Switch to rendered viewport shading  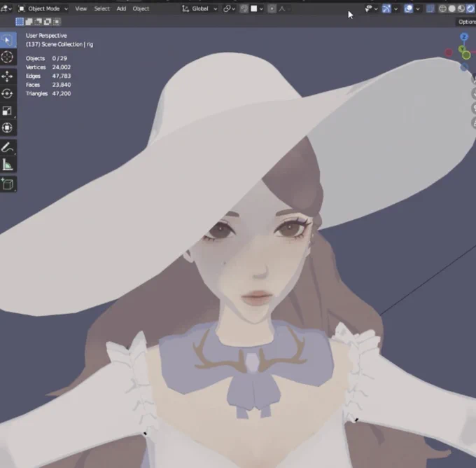470,9
